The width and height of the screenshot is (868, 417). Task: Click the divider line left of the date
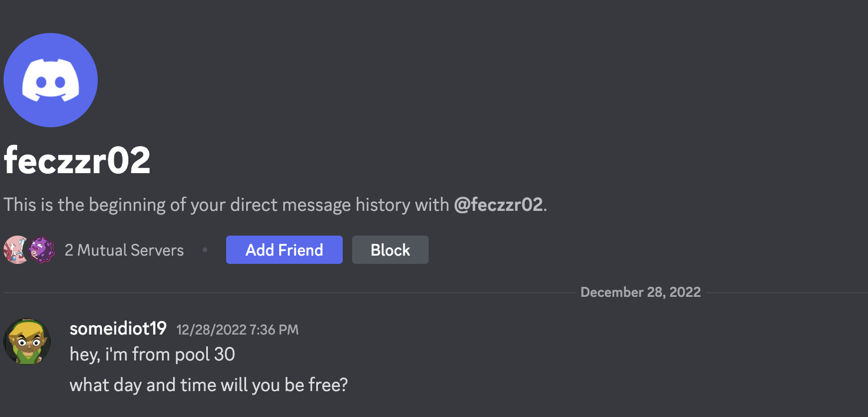pyautogui.click(x=290, y=293)
